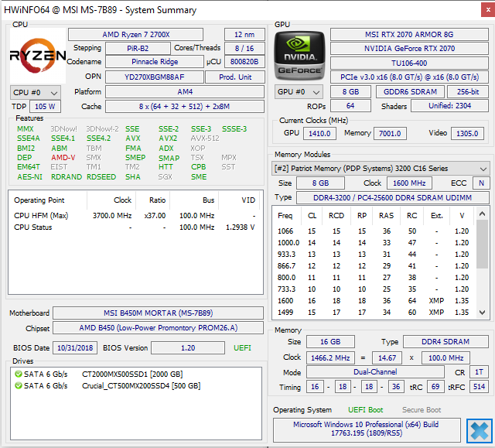Click memory timings scrollbar up arrow
The height and width of the screenshot is (448, 495).
click(482, 214)
